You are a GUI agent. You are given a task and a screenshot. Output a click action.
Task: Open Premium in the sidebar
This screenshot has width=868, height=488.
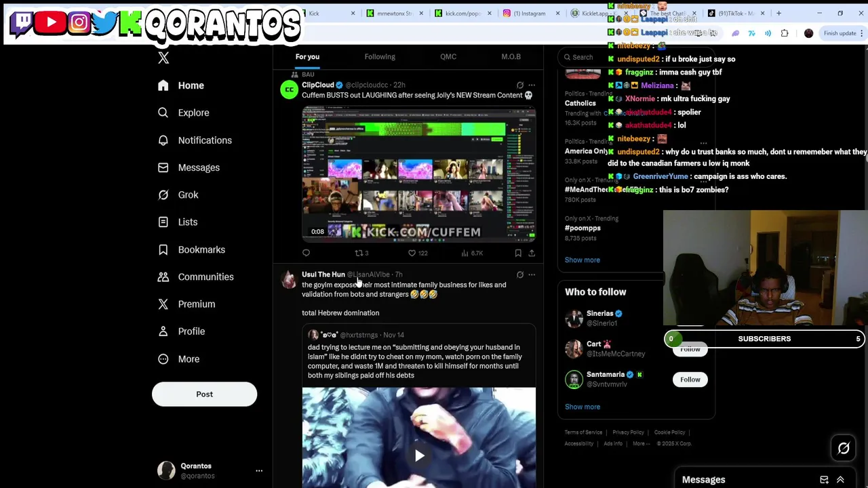186,304
